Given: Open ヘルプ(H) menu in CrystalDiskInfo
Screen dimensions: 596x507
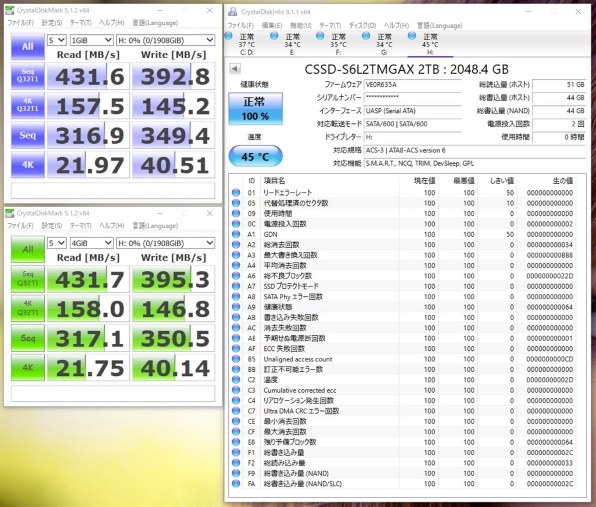Looking at the screenshot, I should (396, 25).
